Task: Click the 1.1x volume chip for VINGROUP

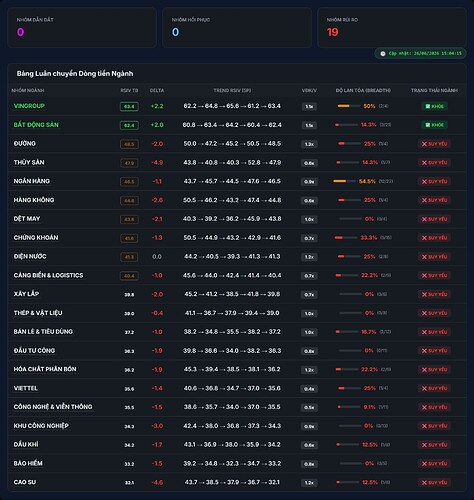Action: coord(309,107)
